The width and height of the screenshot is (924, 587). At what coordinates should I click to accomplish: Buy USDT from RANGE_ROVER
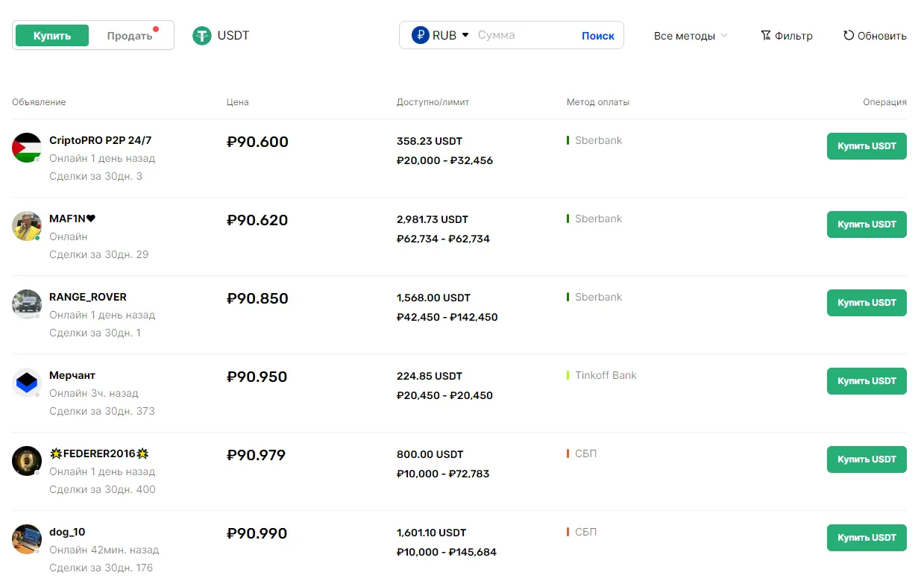click(x=867, y=303)
